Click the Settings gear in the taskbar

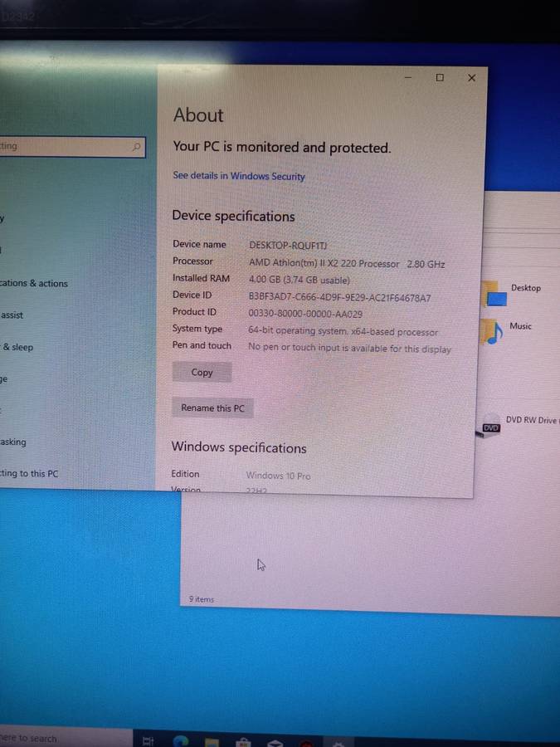(x=338, y=740)
